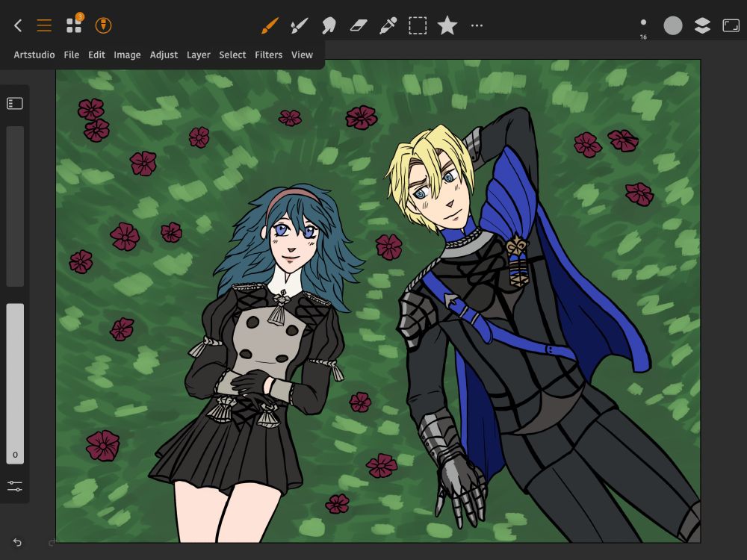Screen dimensions: 747x560
Task: Select the dashed rectangle selection tool
Action: click(x=418, y=26)
